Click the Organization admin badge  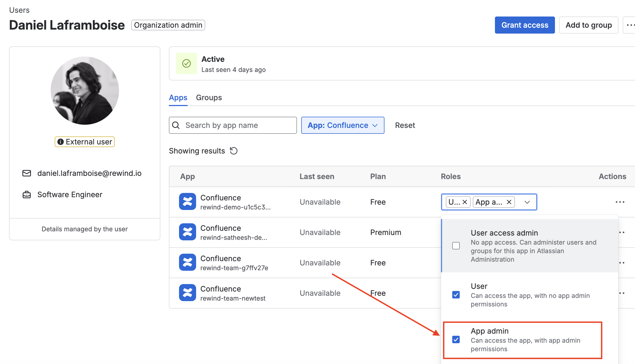tap(168, 25)
